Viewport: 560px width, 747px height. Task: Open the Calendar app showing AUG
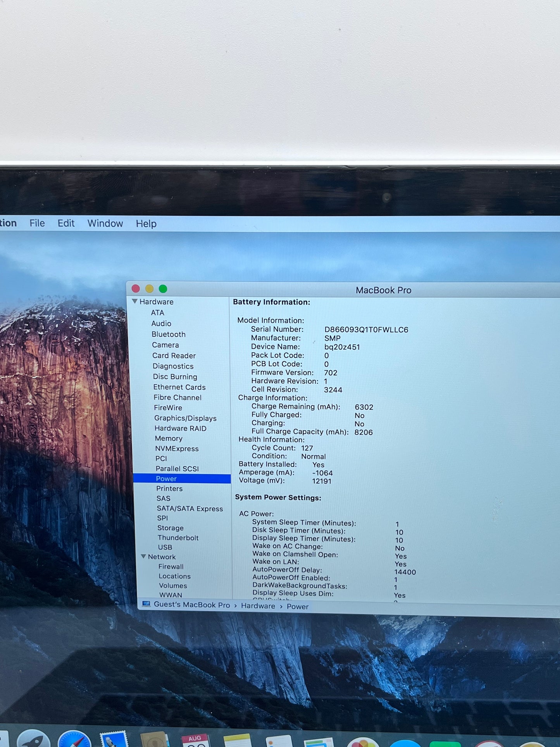pyautogui.click(x=196, y=740)
